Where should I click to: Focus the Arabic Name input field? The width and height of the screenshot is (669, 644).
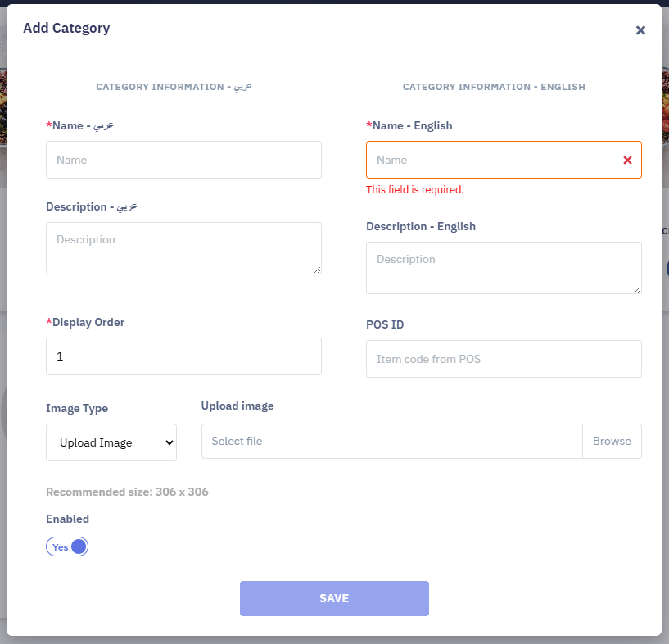click(183, 160)
